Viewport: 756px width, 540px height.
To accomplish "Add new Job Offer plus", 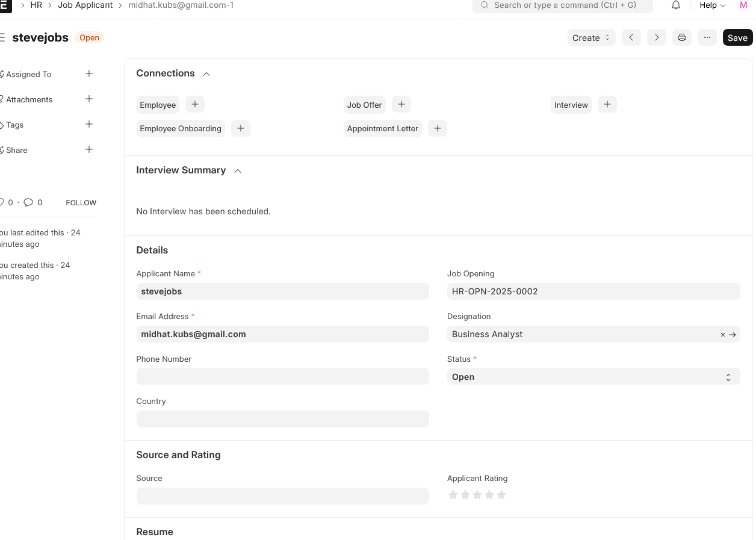I will [x=401, y=104].
